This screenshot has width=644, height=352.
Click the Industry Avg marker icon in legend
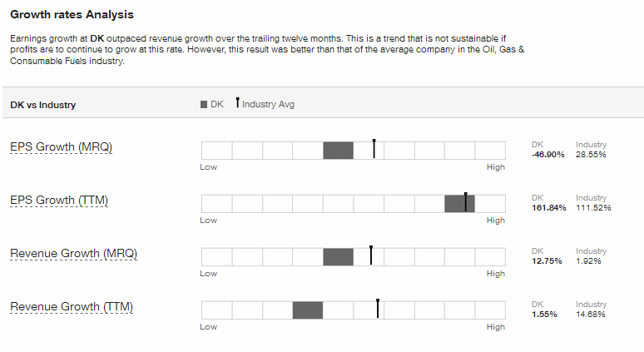tap(237, 102)
